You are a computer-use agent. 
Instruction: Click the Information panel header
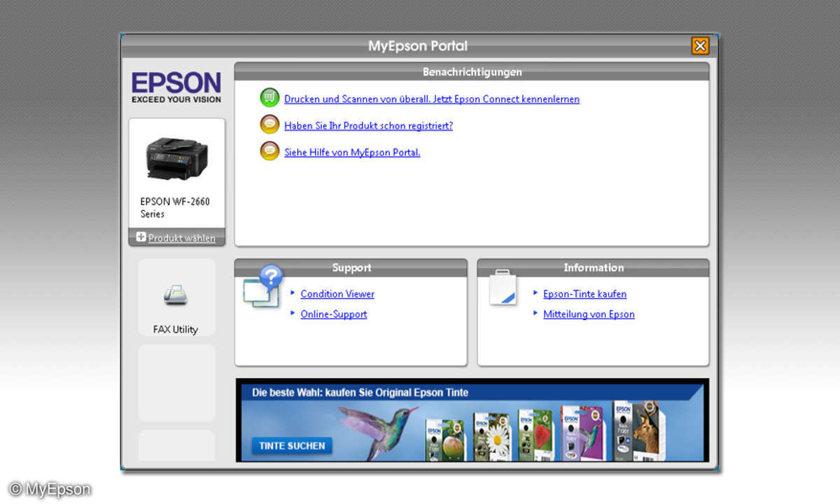pyautogui.click(x=594, y=267)
